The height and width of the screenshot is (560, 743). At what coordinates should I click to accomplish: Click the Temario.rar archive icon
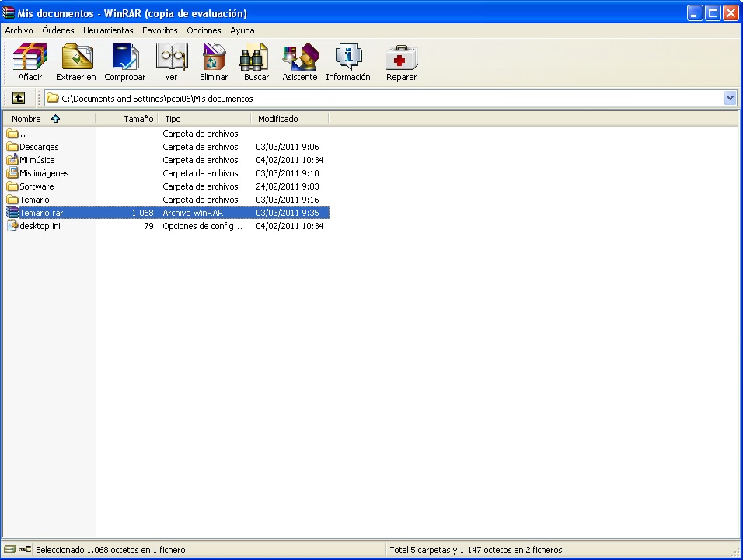coord(12,213)
